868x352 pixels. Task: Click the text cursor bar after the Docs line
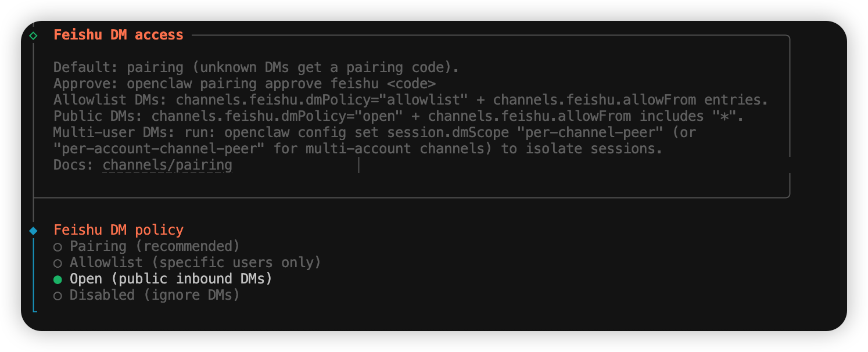359,166
